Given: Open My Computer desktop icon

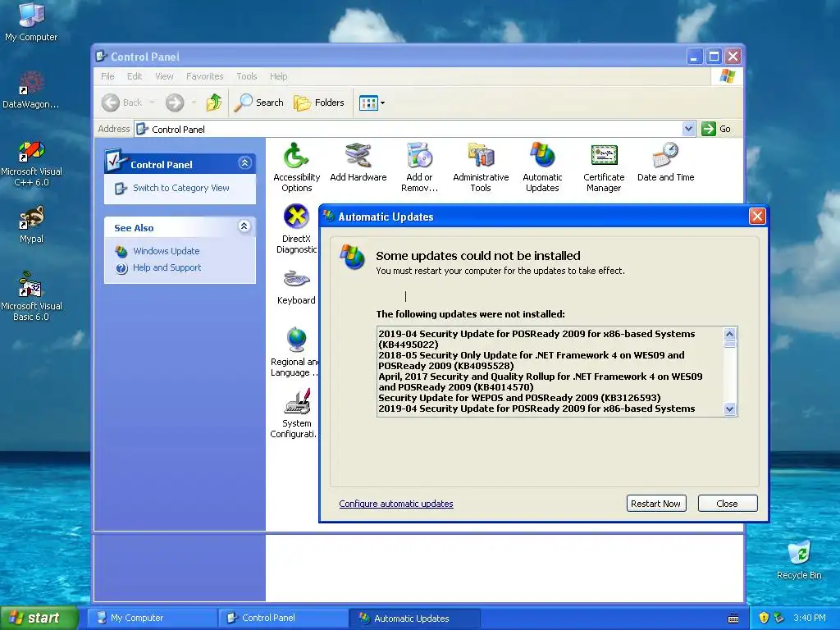Looking at the screenshot, I should tap(31, 21).
